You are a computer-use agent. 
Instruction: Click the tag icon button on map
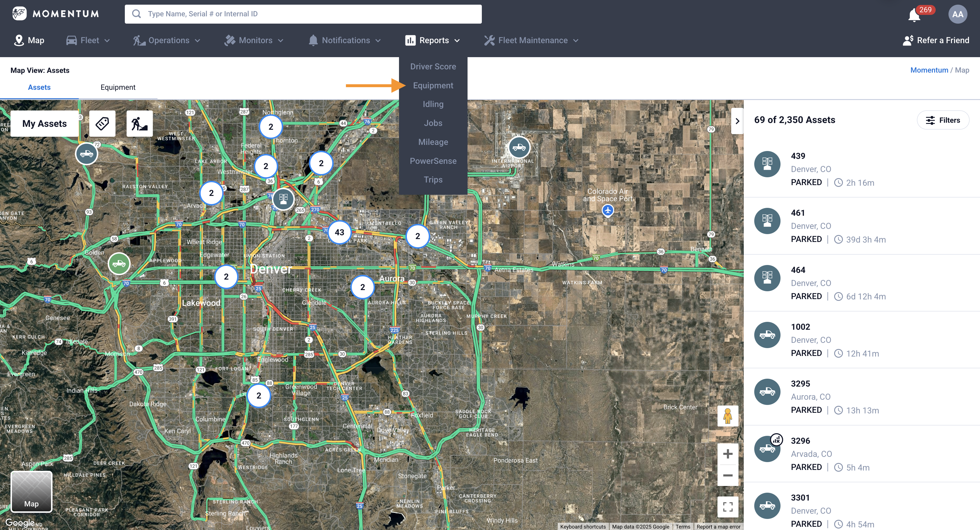click(x=102, y=124)
